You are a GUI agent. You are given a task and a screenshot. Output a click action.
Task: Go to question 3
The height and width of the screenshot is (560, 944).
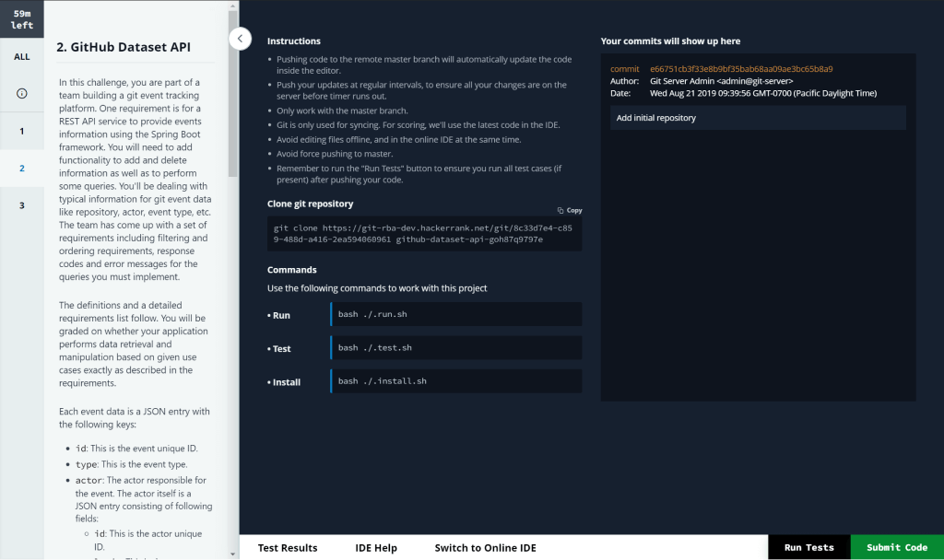22,205
